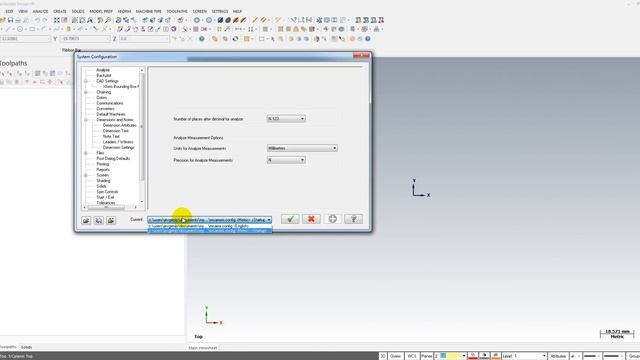Click the Gview status bar button
The image size is (640, 360).
point(396,356)
